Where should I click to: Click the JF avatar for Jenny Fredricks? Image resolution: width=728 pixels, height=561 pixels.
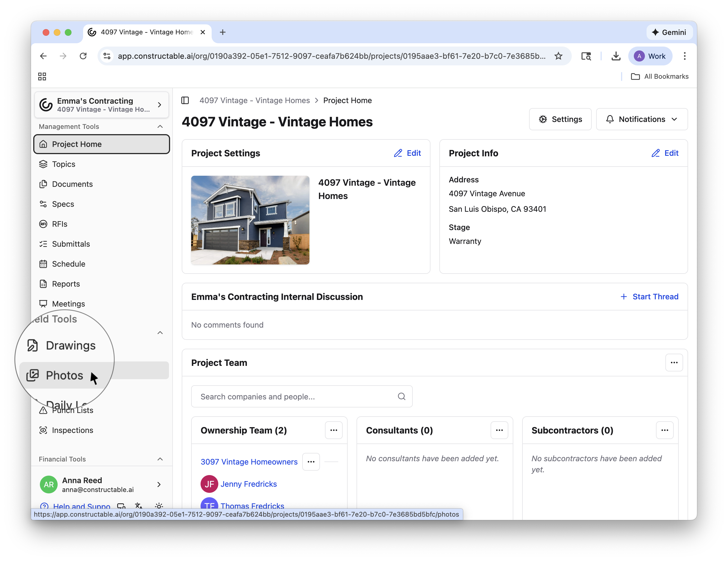(209, 484)
